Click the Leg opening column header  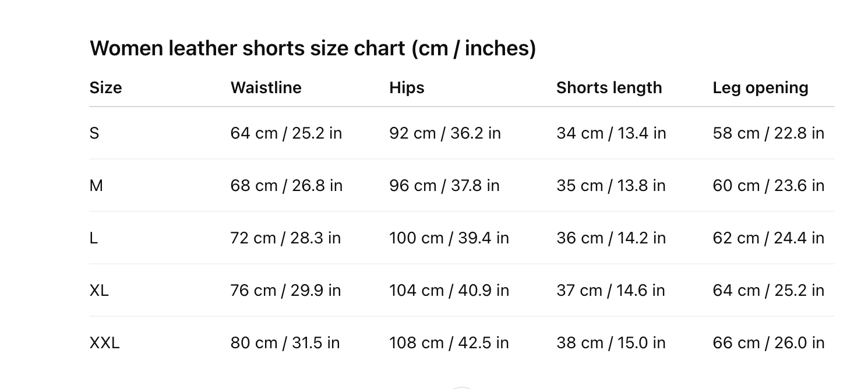click(x=760, y=88)
